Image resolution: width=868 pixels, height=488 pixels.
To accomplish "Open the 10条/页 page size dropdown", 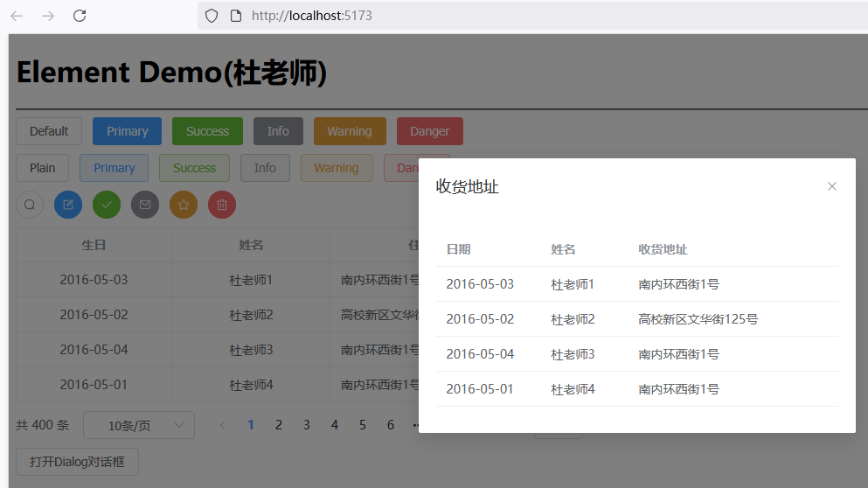I will tap(139, 426).
